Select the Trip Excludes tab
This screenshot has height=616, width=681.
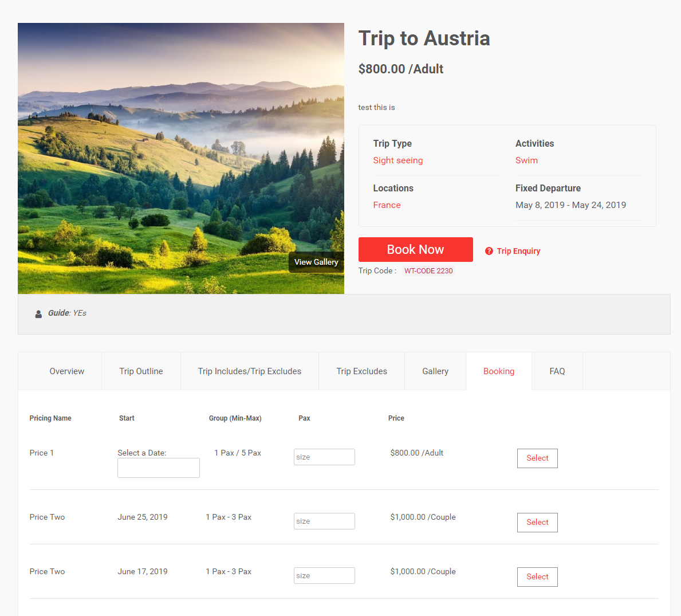click(362, 371)
